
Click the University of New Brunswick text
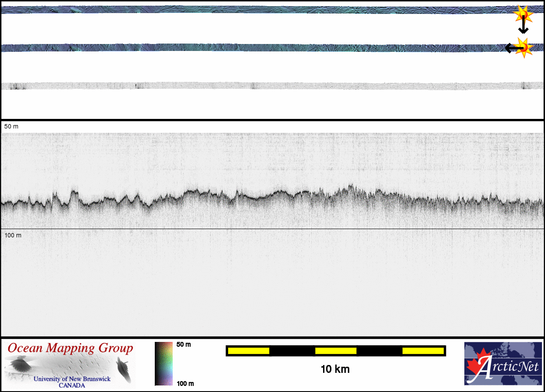(72, 379)
